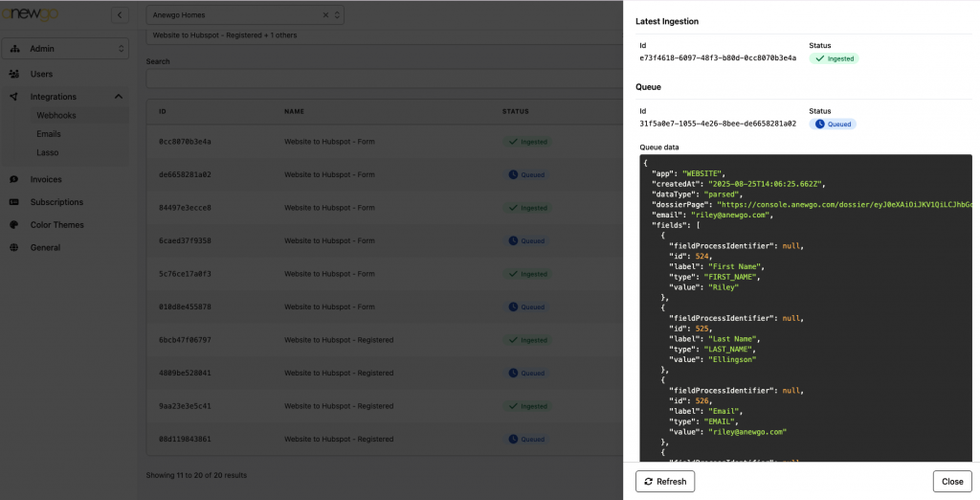Click the ID cell 6bcb47f06797
The width and height of the screenshot is (980, 500).
tap(185, 340)
